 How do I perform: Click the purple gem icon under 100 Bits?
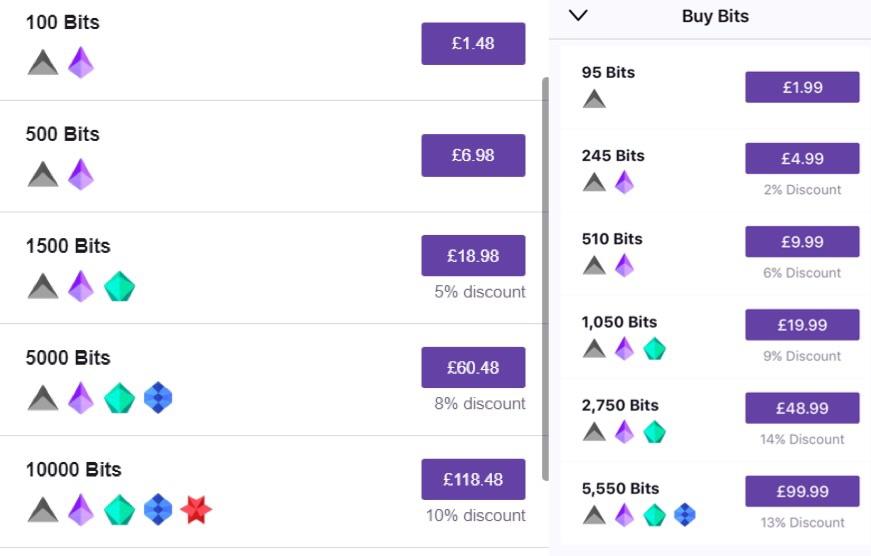(81, 63)
